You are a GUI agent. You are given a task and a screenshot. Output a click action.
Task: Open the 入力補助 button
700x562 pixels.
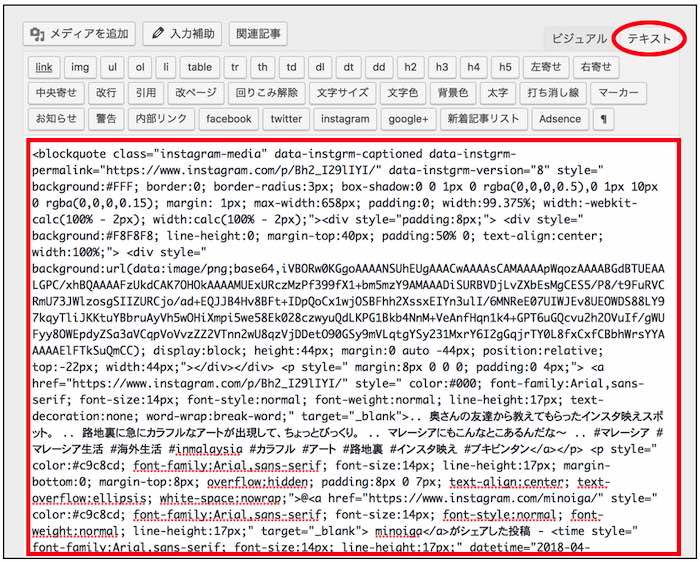(183, 34)
